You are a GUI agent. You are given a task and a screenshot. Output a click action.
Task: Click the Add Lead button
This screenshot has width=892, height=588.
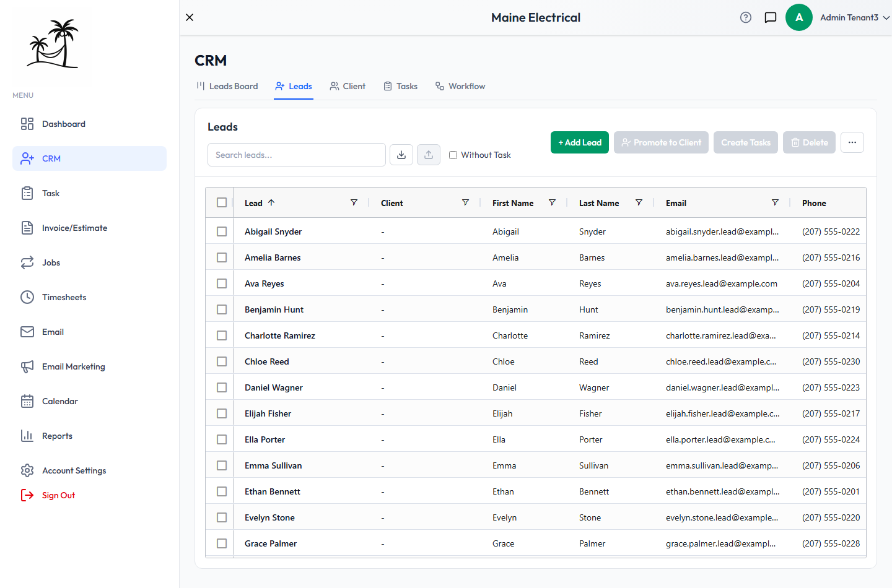click(580, 142)
